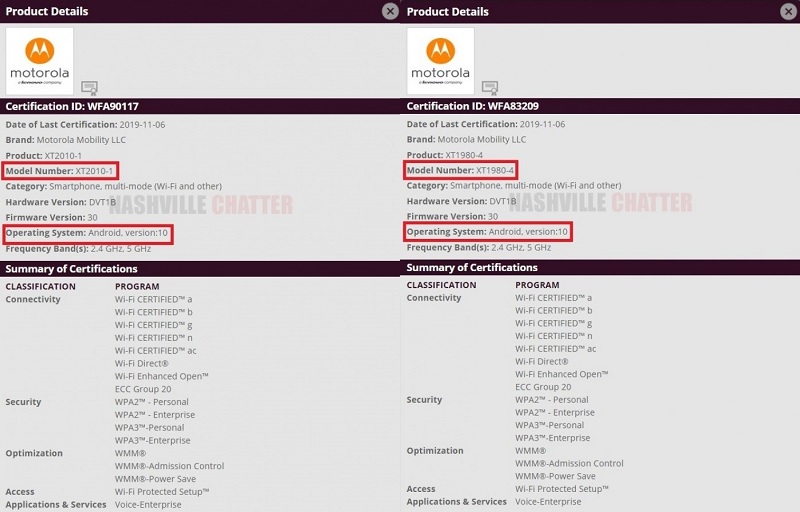Click Wi-Fi CERTIFIED g in right panel
The height and width of the screenshot is (512, 800).
click(x=554, y=323)
